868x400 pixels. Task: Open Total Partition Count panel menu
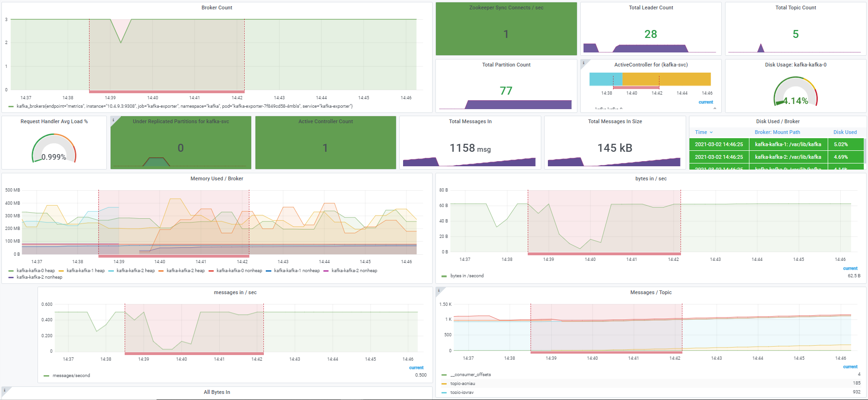506,65
